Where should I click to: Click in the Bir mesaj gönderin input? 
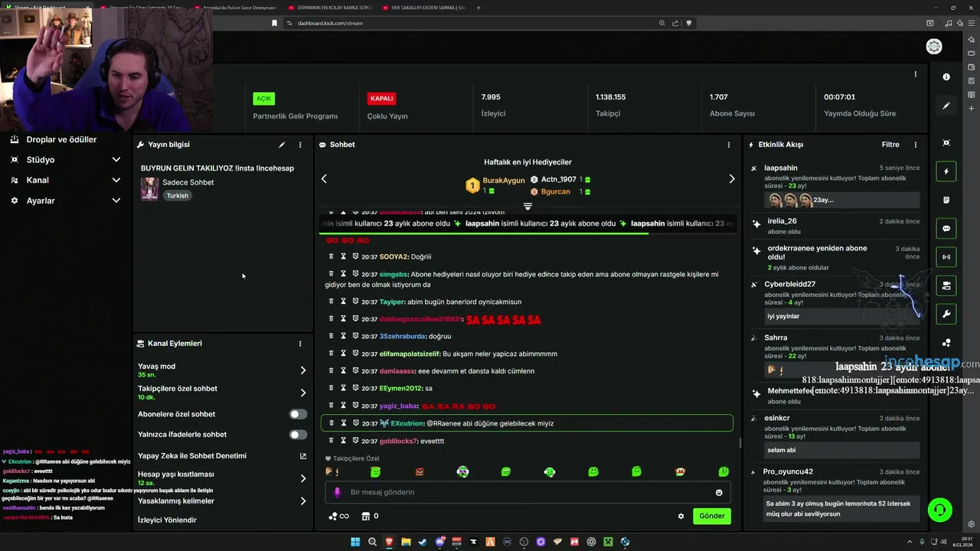(528, 492)
